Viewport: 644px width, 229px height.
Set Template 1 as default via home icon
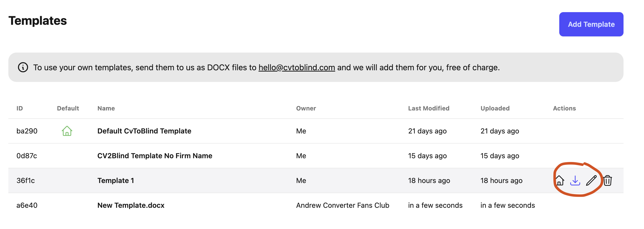(x=560, y=180)
